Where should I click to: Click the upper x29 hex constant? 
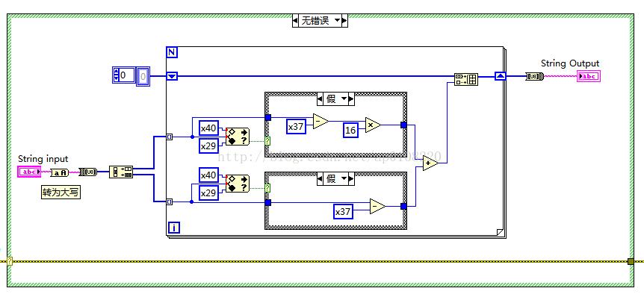tap(208, 146)
